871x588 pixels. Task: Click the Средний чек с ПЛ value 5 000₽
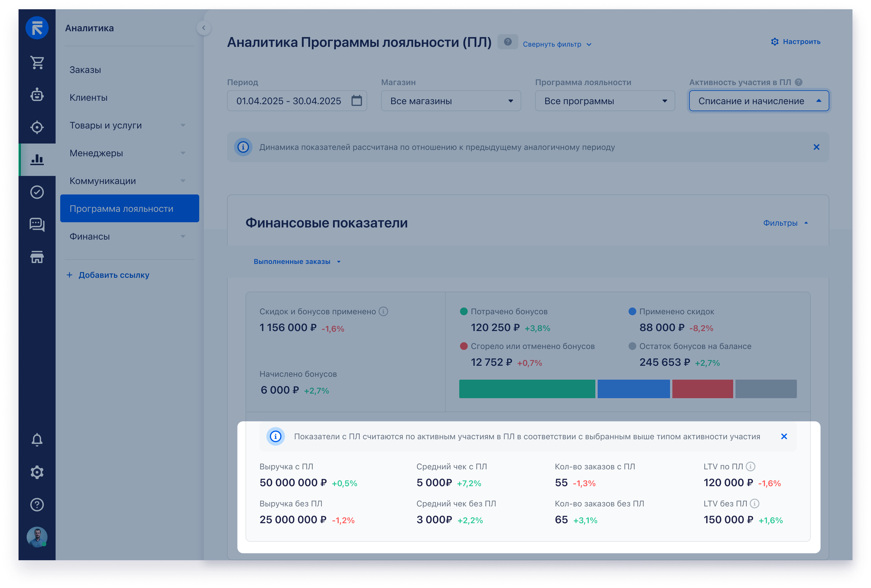coord(434,482)
